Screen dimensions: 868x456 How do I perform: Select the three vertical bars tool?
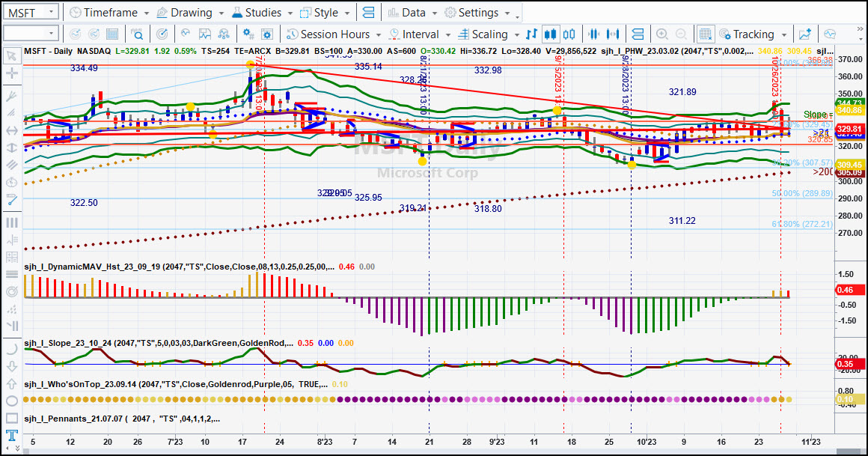[x=11, y=222]
